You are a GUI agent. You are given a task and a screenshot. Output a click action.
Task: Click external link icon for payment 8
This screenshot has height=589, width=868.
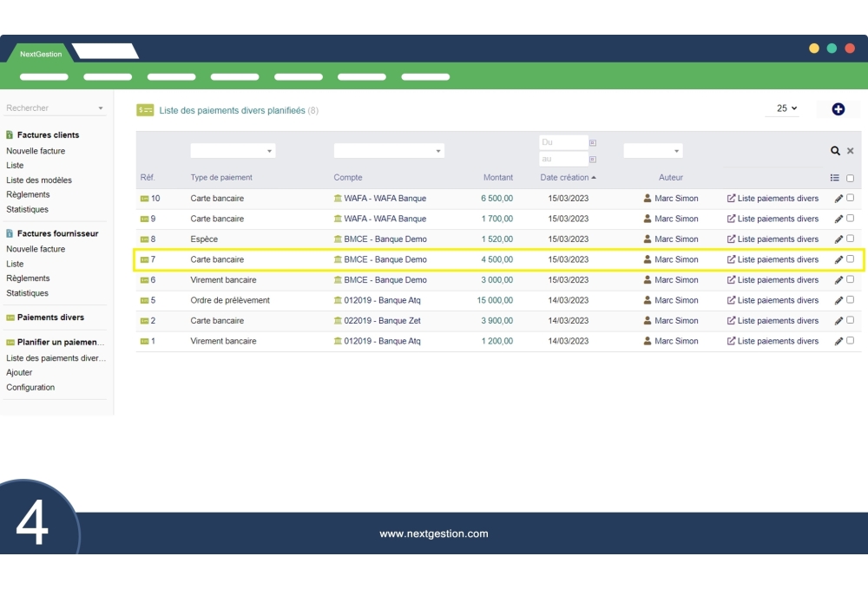pos(731,239)
